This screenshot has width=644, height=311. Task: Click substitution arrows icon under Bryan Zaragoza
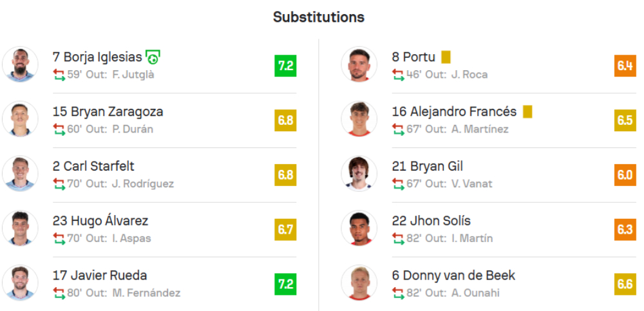[x=59, y=129]
